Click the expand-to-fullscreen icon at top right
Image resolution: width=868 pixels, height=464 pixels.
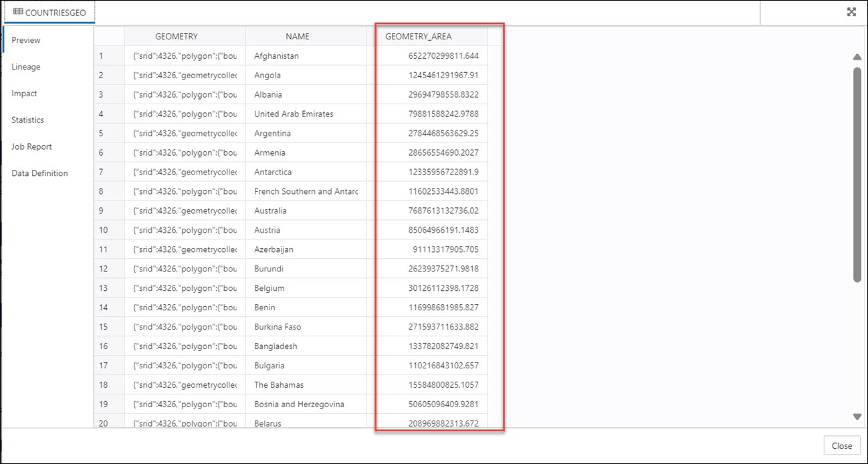(851, 11)
